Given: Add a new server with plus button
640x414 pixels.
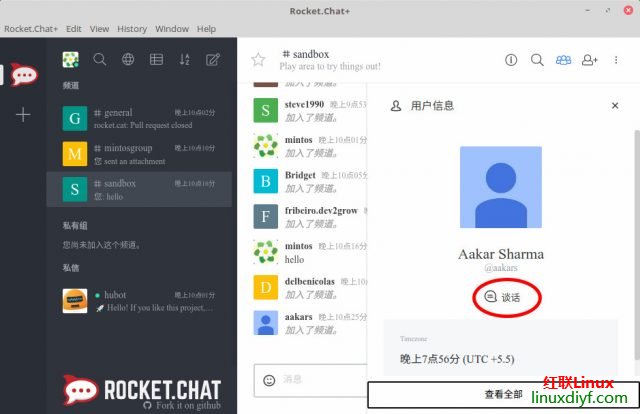Looking at the screenshot, I should pos(23,114).
